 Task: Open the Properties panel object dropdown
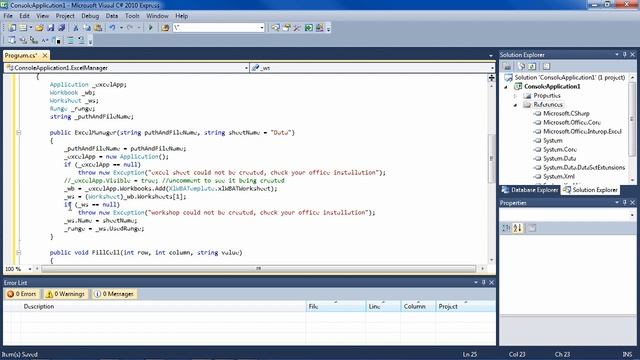pos(632,215)
